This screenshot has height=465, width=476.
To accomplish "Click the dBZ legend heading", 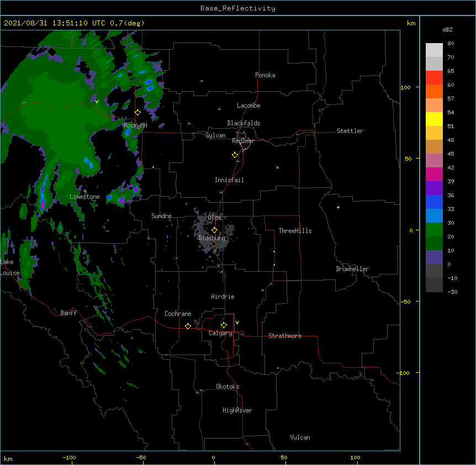I will [x=447, y=29].
